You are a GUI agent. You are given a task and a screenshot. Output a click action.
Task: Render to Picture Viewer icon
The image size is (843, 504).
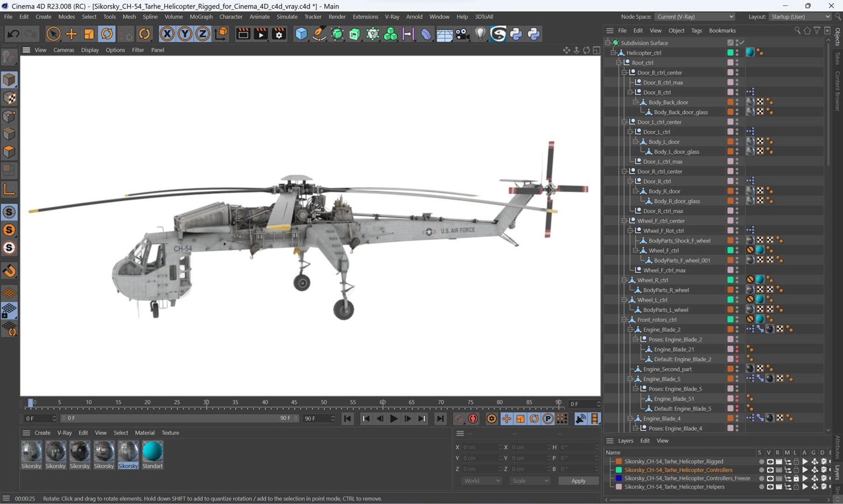(261, 34)
